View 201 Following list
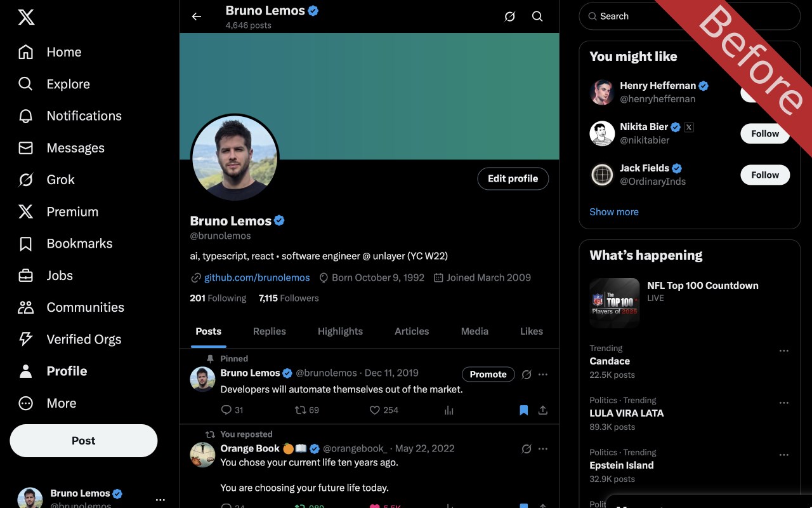This screenshot has width=812, height=508. coord(218,298)
